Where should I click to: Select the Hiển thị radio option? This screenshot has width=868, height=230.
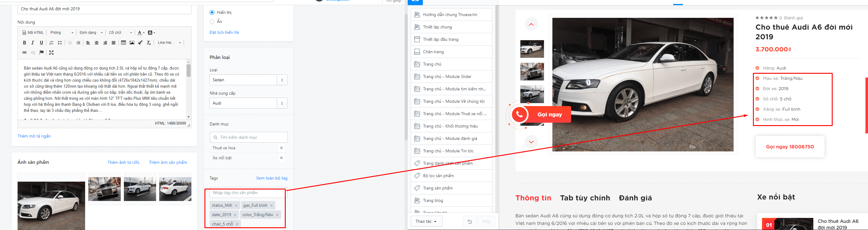[212, 12]
